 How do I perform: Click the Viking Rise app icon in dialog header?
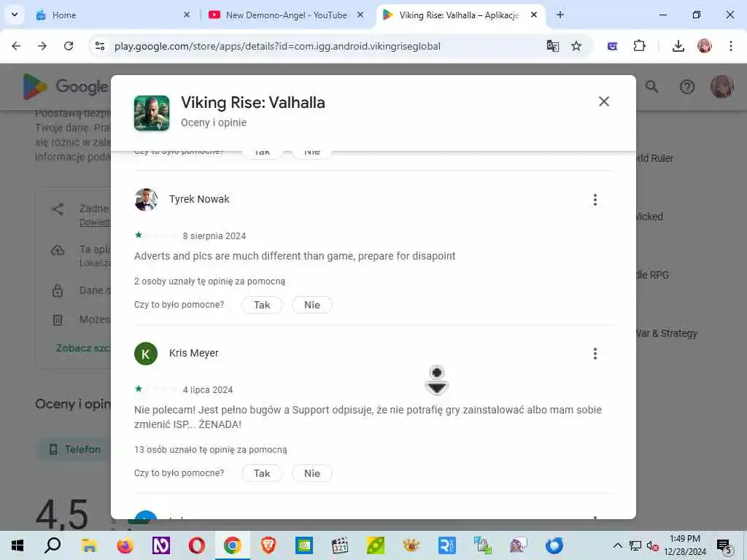(152, 113)
